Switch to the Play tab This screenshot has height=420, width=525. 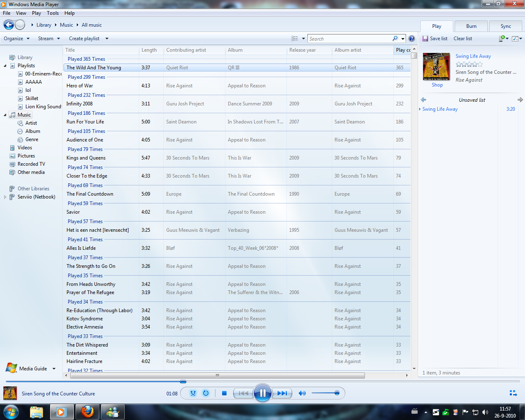[437, 26]
